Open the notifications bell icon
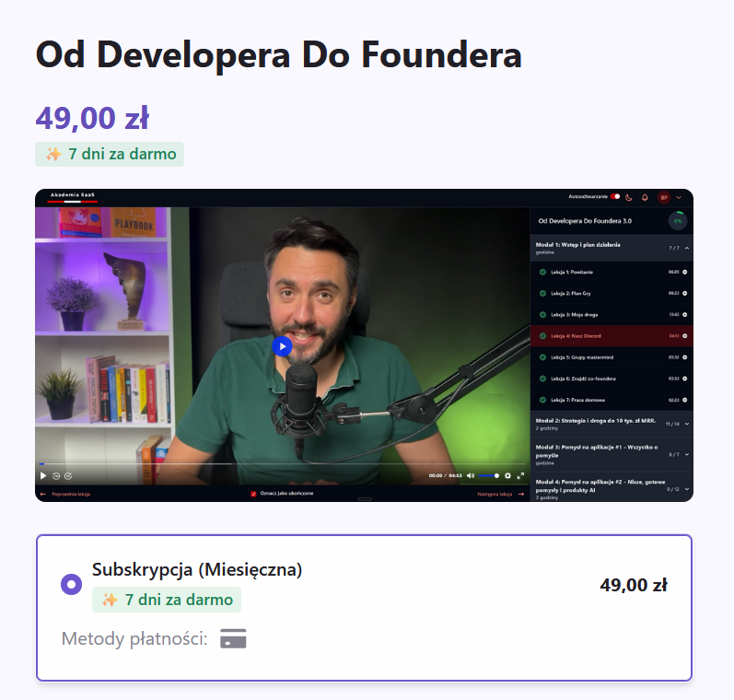This screenshot has height=700, width=734. pos(645,197)
